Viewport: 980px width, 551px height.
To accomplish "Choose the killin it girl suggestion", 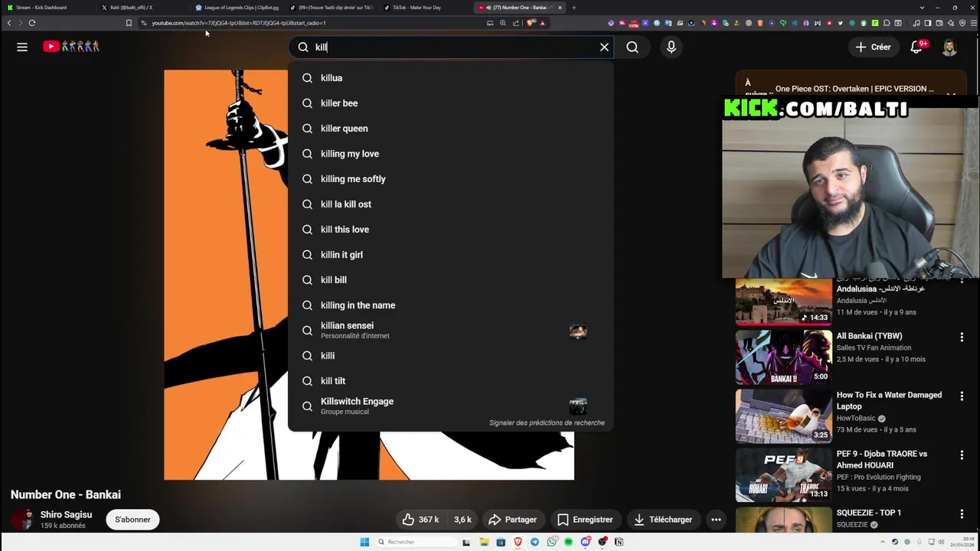I will click(x=451, y=255).
